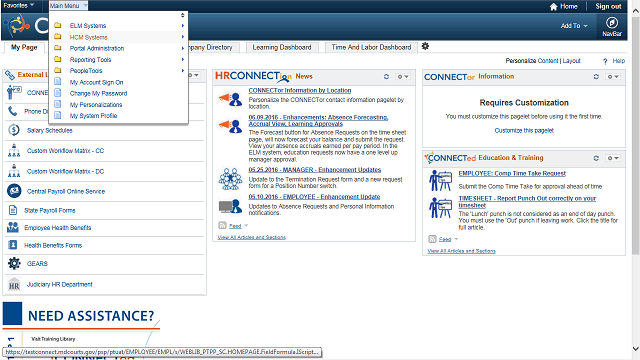The height and width of the screenshot is (360, 640).
Task: Click View All Articles and Sections in News
Action: point(251,237)
